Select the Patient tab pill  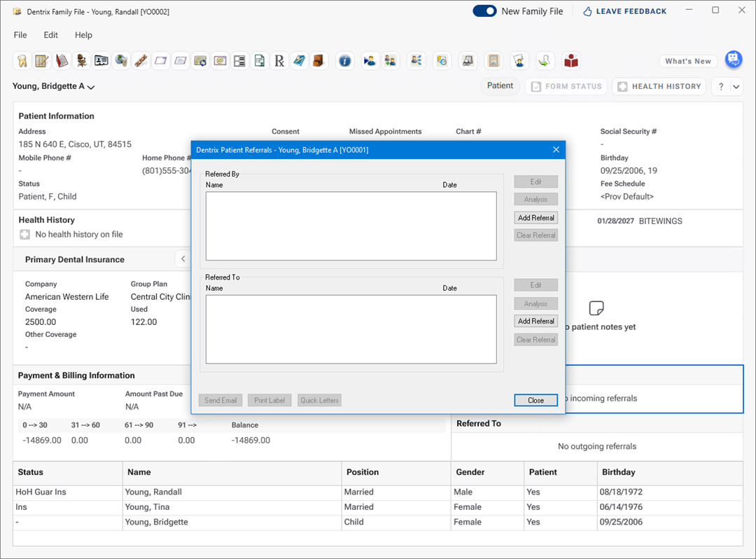500,86
